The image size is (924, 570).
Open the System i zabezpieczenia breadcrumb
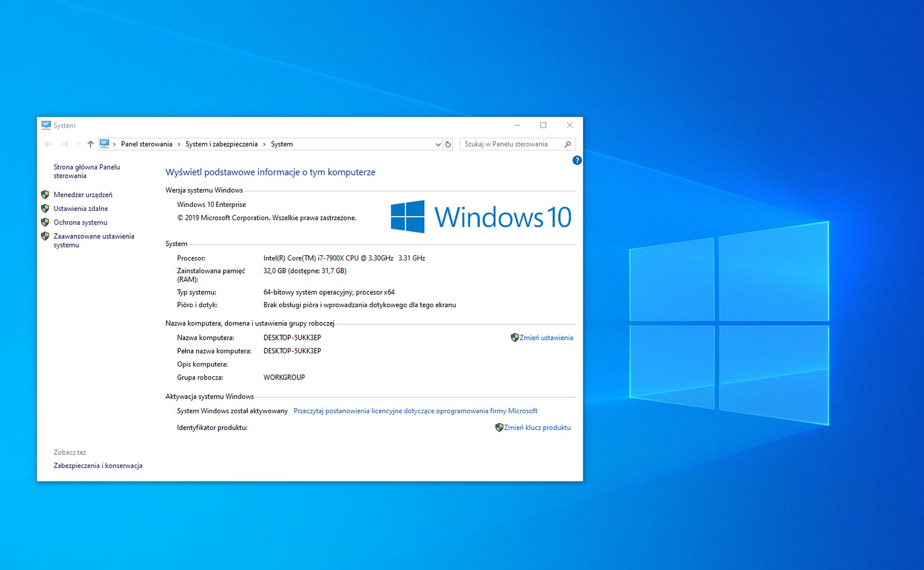point(221,144)
